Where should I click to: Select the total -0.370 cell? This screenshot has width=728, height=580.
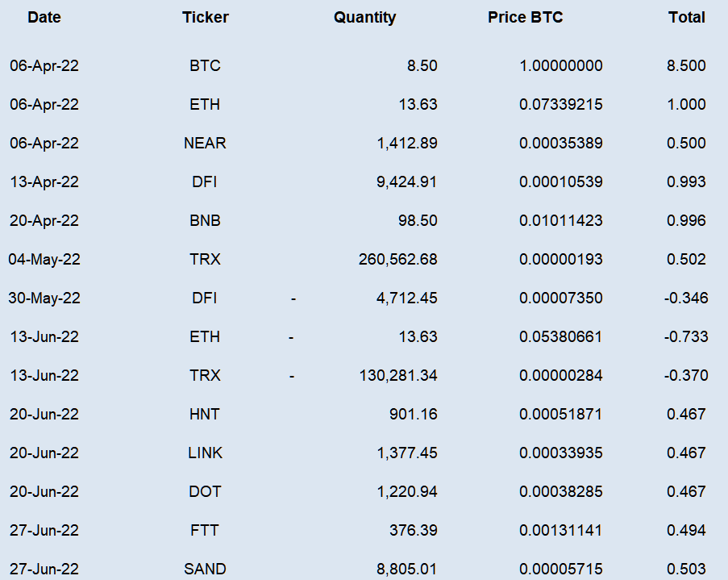click(x=686, y=375)
